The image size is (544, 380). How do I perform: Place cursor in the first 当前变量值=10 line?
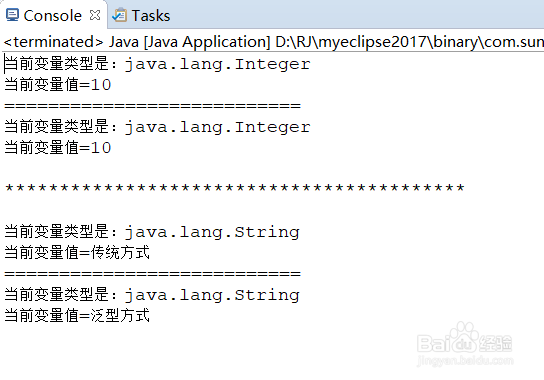(58, 85)
